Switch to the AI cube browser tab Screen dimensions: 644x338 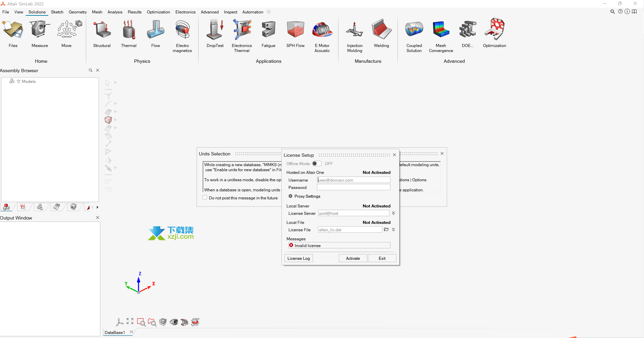click(x=73, y=207)
